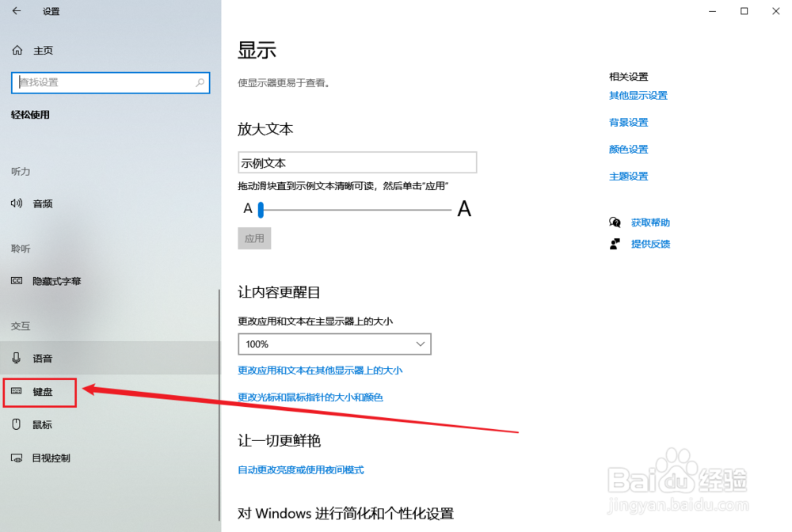Click the 获取帮助 help icon
The width and height of the screenshot is (792, 532).
coord(615,222)
